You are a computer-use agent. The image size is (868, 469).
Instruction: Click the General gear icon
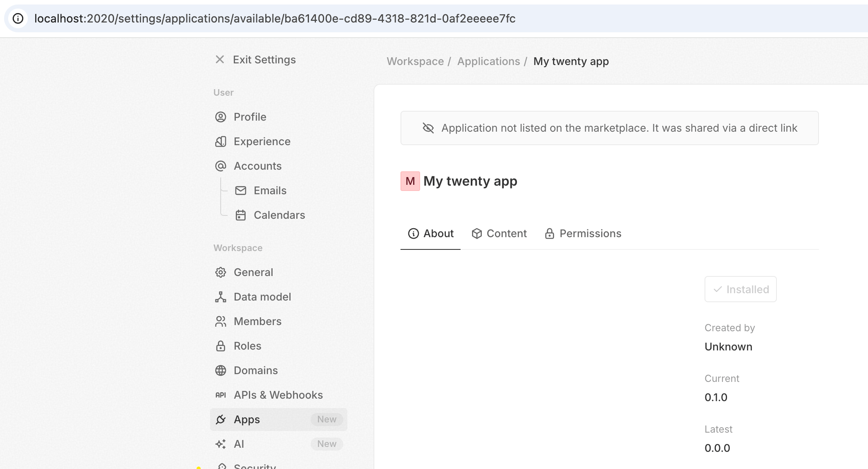(221, 272)
